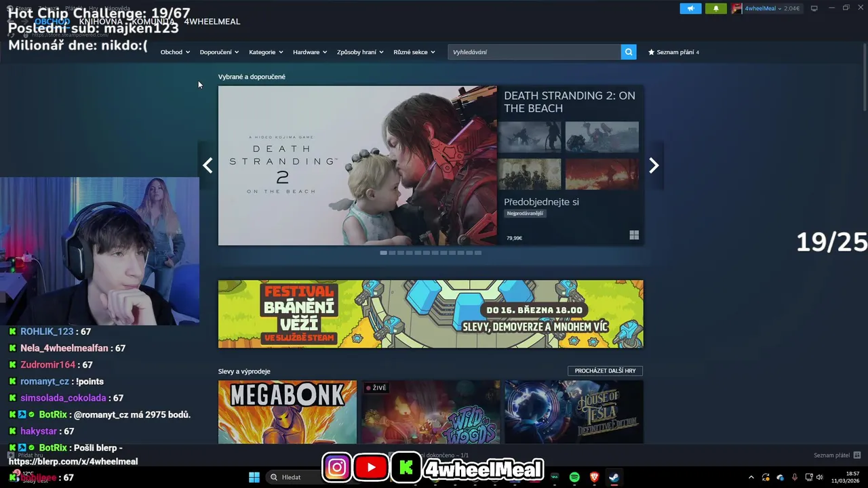Open the MEGABONK game capsule
The image size is (868, 488).
pos(288,412)
